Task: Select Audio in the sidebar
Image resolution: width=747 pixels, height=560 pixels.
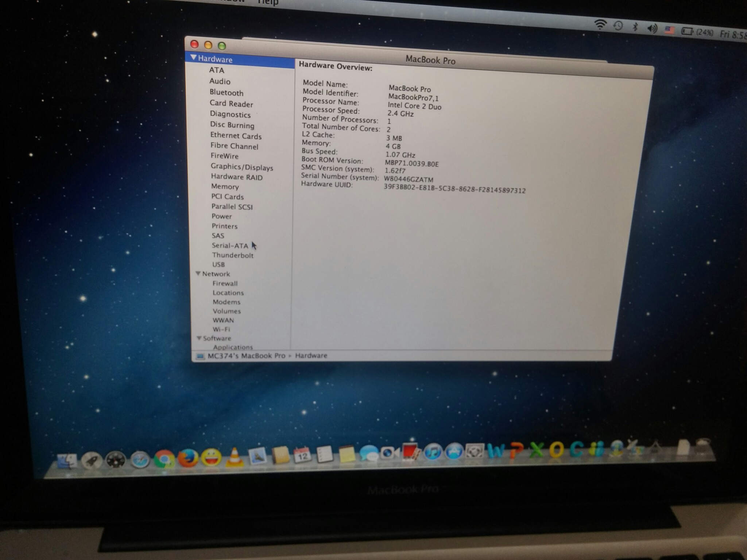Action: (x=220, y=81)
